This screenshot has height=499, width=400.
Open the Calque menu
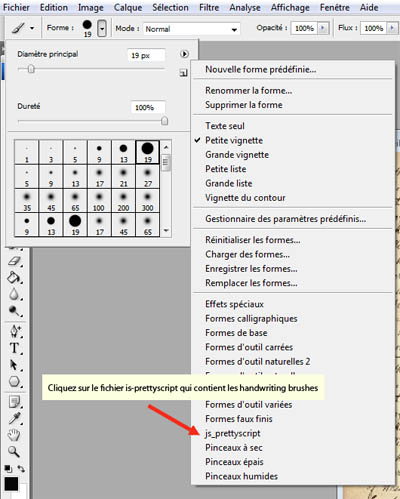(128, 7)
